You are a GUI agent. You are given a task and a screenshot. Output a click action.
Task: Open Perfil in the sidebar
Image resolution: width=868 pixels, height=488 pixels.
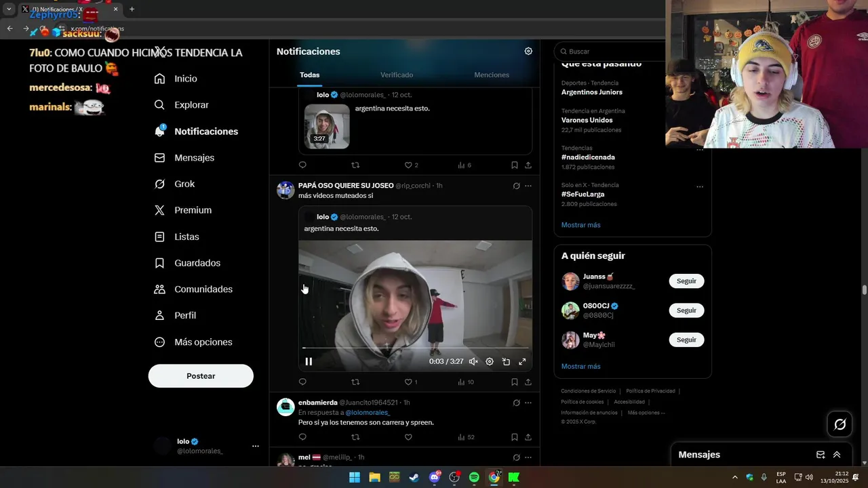tap(175, 315)
